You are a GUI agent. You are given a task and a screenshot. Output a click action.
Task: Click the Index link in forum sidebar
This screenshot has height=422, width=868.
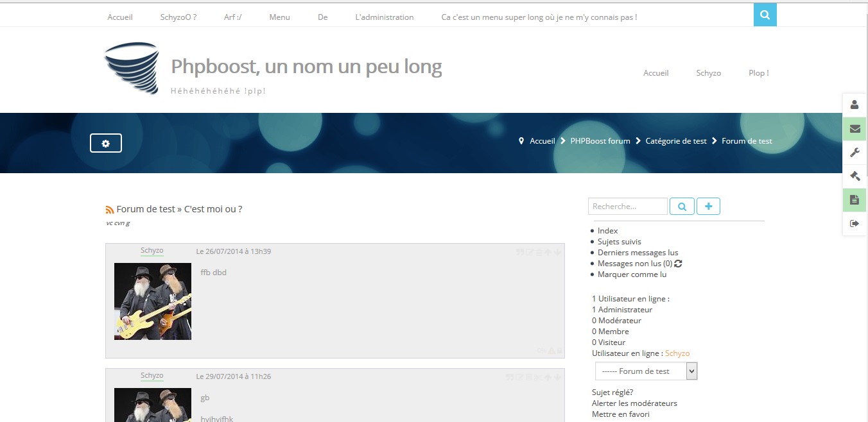pyautogui.click(x=607, y=231)
